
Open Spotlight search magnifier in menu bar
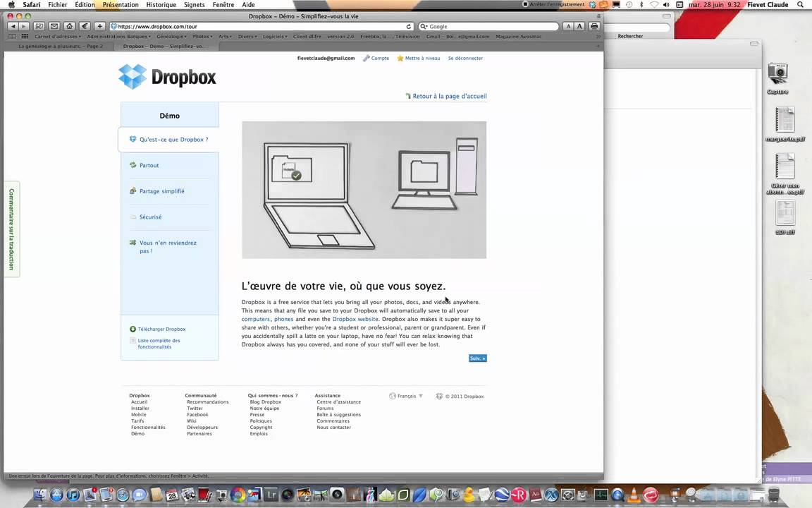tap(800, 5)
